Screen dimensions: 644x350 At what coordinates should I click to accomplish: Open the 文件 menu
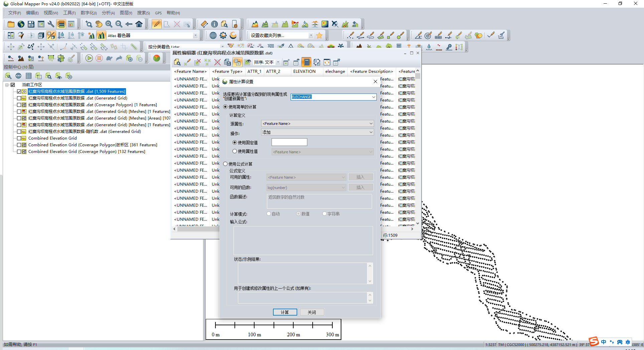point(14,13)
